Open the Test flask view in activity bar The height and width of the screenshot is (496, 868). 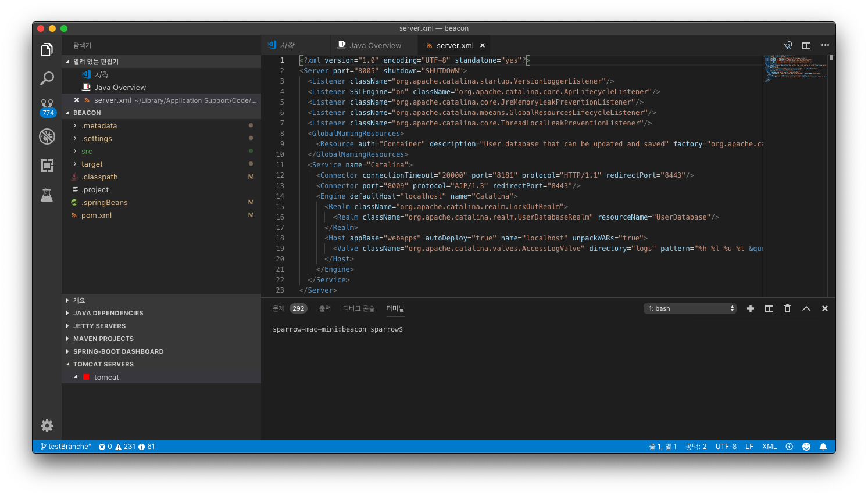tap(47, 195)
